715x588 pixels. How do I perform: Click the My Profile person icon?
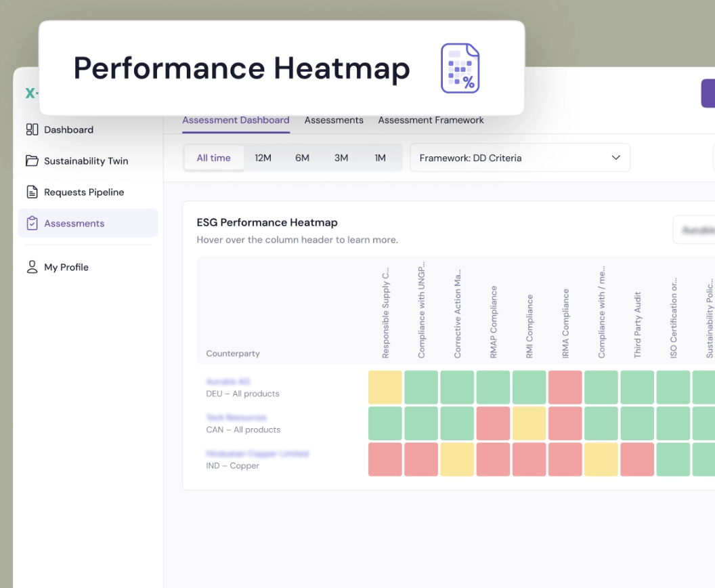(x=32, y=267)
